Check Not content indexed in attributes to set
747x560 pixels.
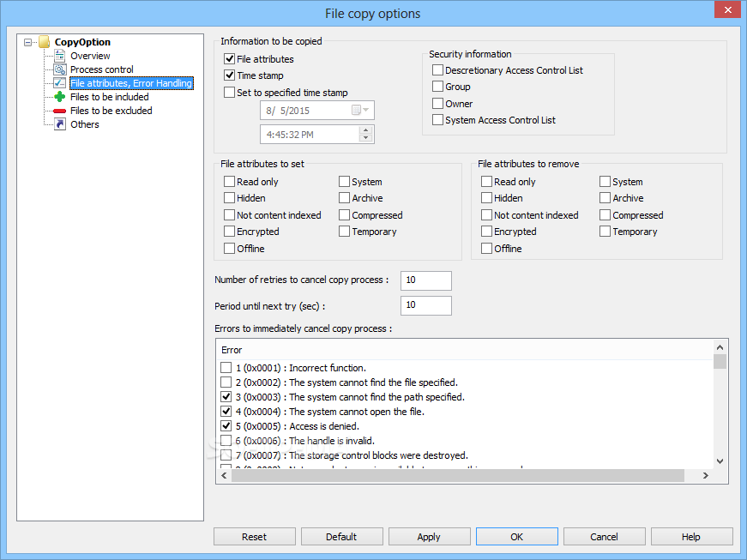[229, 215]
